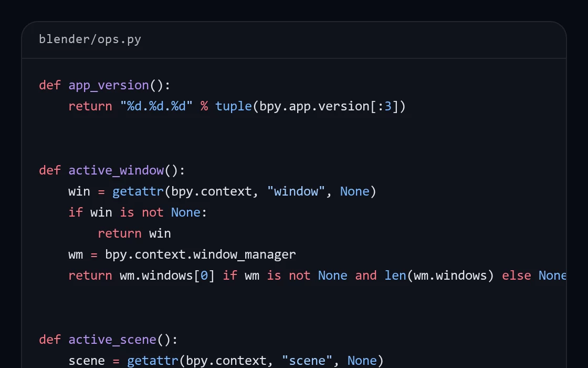Click the 'return wm.windows[0] if wm' line
Image resolution: width=588 pixels, height=368 pixels.
317,275
